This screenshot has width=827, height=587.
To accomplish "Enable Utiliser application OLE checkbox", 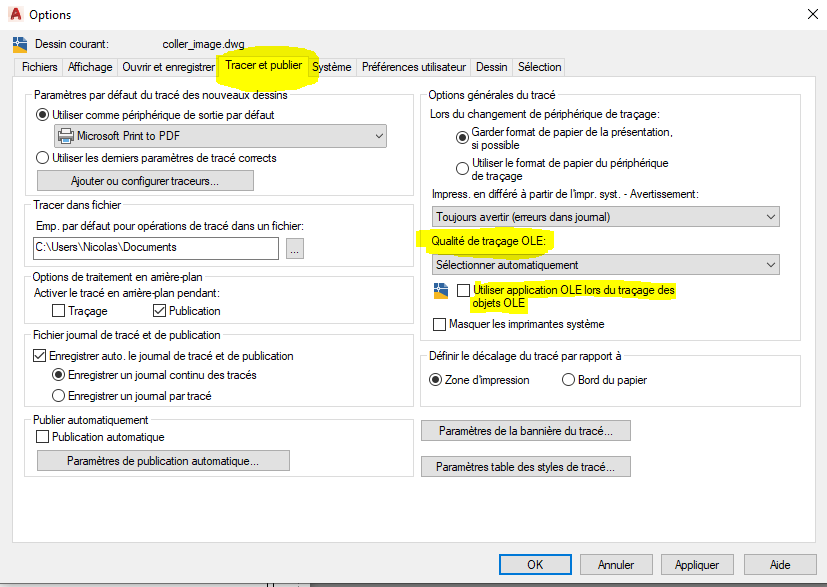I will point(463,290).
